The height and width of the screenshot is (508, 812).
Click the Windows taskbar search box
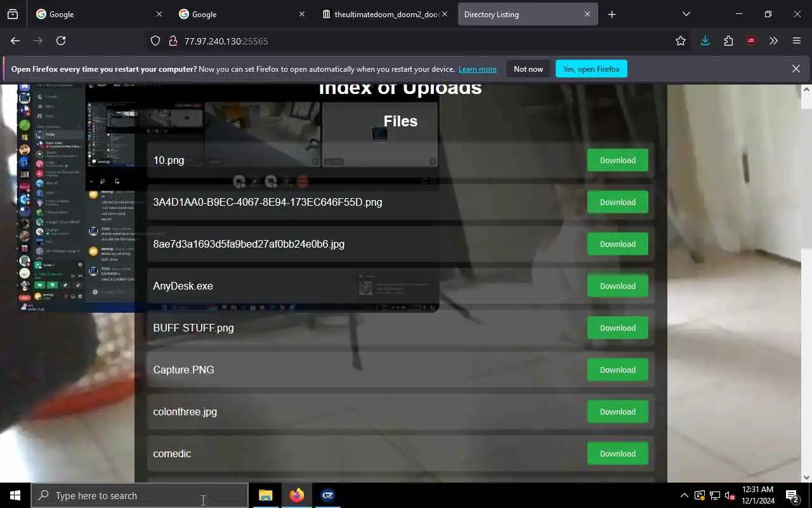coord(140,495)
